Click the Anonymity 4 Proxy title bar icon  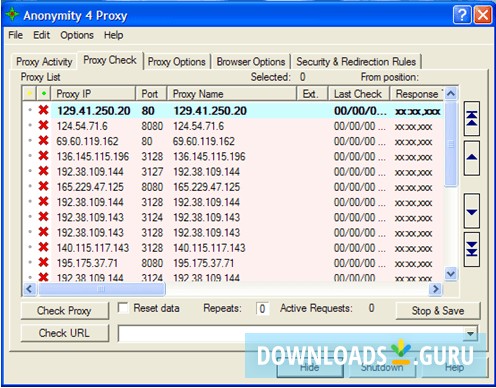[12, 15]
